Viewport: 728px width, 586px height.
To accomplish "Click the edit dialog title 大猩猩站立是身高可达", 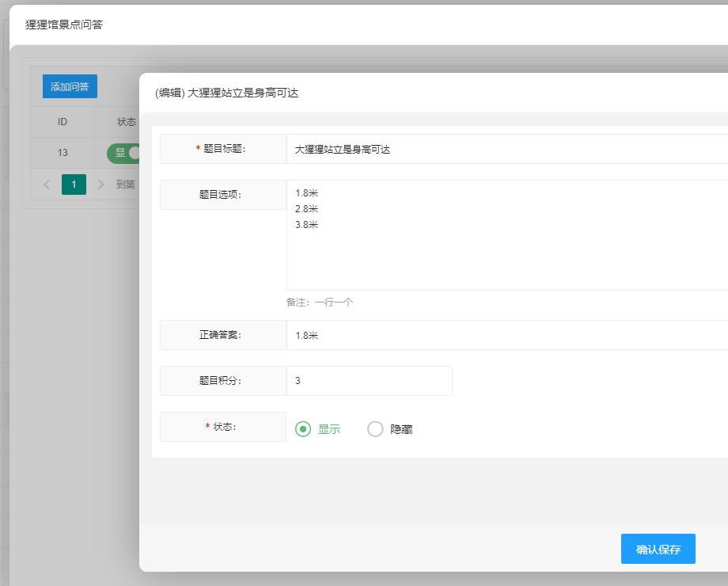I will pyautogui.click(x=226, y=93).
